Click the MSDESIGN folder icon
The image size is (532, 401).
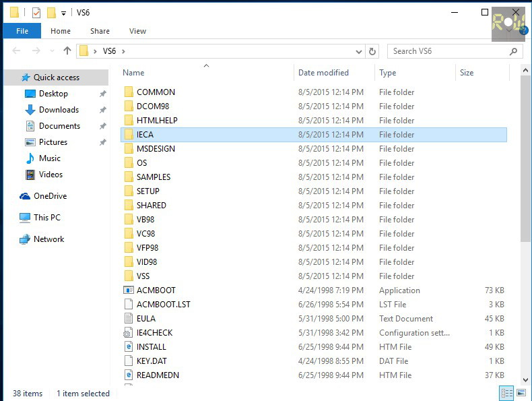coord(129,149)
